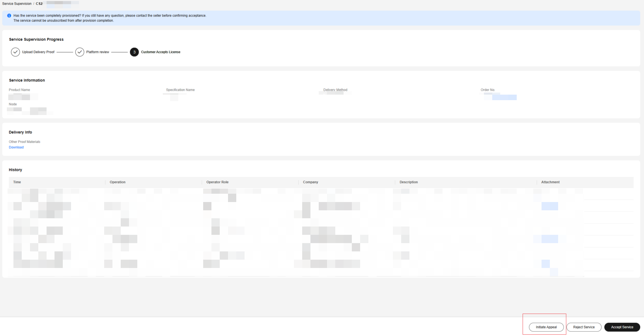This screenshot has height=336, width=644.
Task: Click the Description column header
Action: [x=409, y=182]
